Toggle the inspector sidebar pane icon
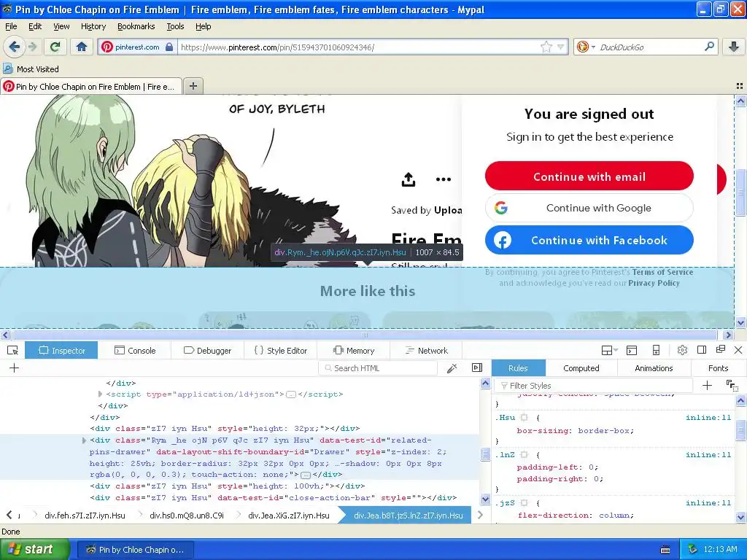This screenshot has width=747, height=560. coord(477,367)
